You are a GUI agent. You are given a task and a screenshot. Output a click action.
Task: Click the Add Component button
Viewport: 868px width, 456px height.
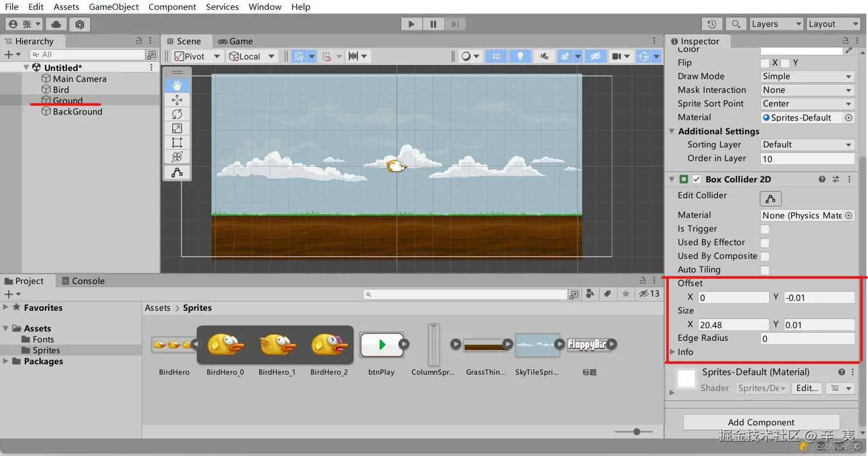coord(761,422)
